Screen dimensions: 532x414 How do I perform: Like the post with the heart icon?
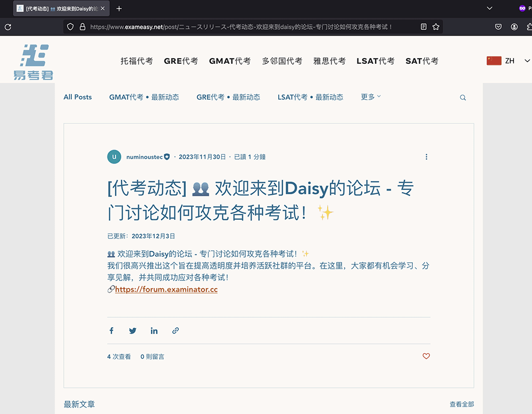click(x=426, y=356)
